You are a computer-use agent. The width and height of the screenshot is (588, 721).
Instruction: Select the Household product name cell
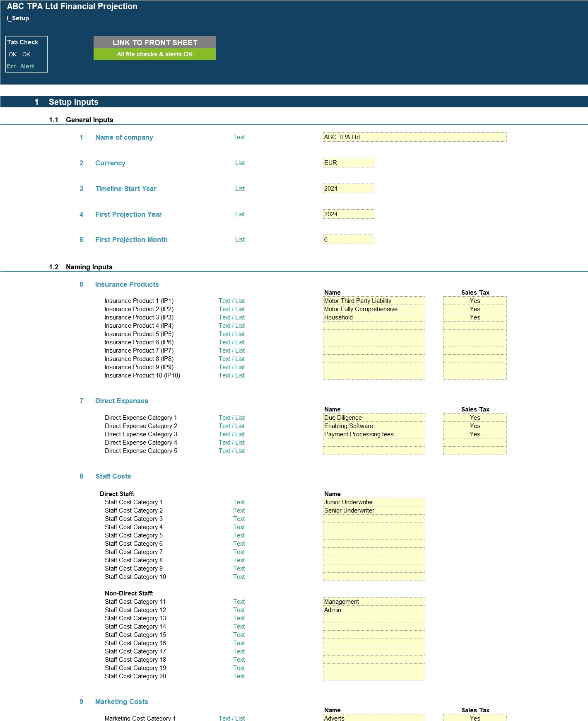tap(374, 317)
